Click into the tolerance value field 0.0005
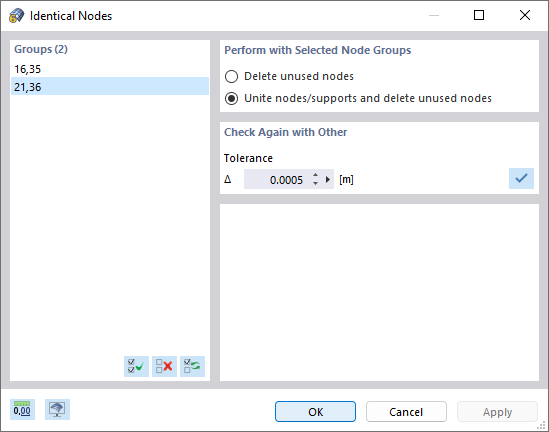The width and height of the screenshot is (549, 432). click(x=277, y=180)
